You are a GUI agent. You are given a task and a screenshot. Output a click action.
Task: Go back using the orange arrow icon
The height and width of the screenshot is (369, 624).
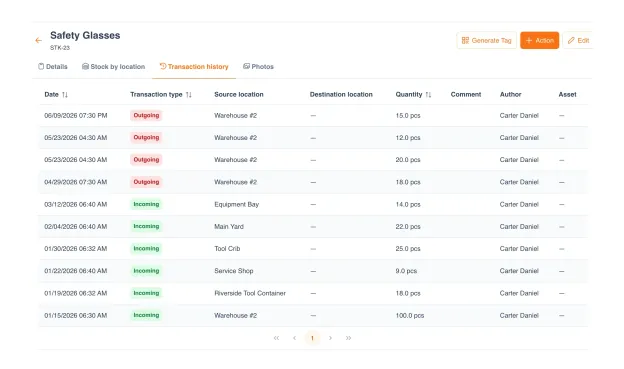(x=39, y=40)
